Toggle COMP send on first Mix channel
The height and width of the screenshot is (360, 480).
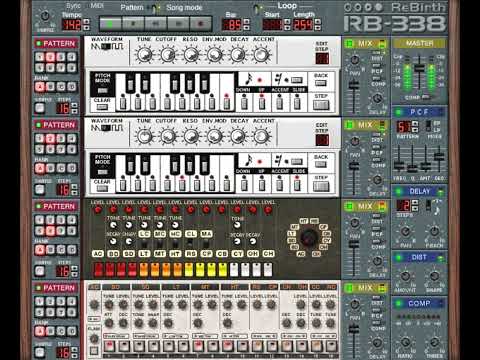[x=376, y=79]
